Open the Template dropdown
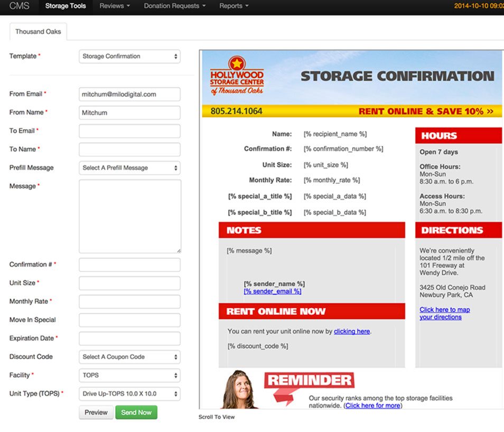The width and height of the screenshot is (504, 432). [129, 57]
